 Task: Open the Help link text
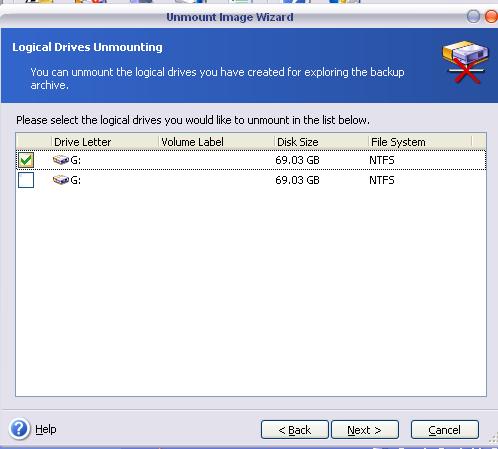click(46, 429)
